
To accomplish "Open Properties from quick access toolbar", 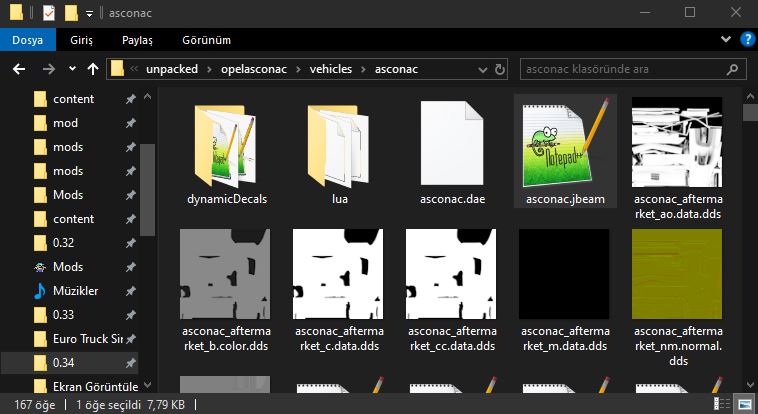I will pyautogui.click(x=49, y=13).
